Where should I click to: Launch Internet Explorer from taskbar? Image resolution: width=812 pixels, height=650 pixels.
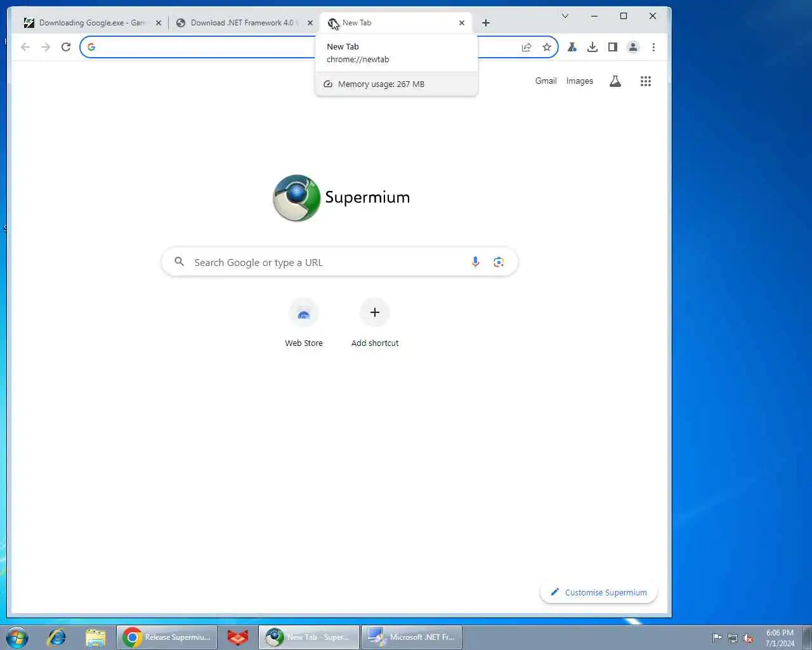[57, 637]
